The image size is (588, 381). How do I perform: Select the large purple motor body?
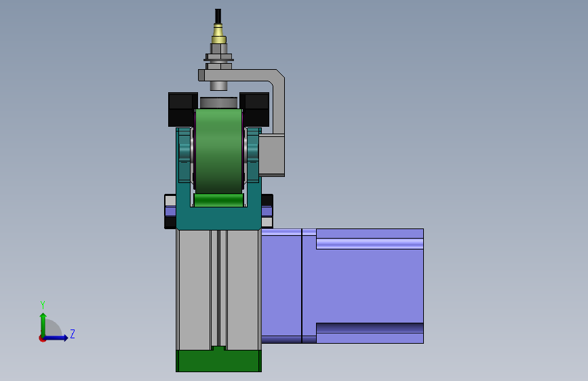click(x=363, y=286)
